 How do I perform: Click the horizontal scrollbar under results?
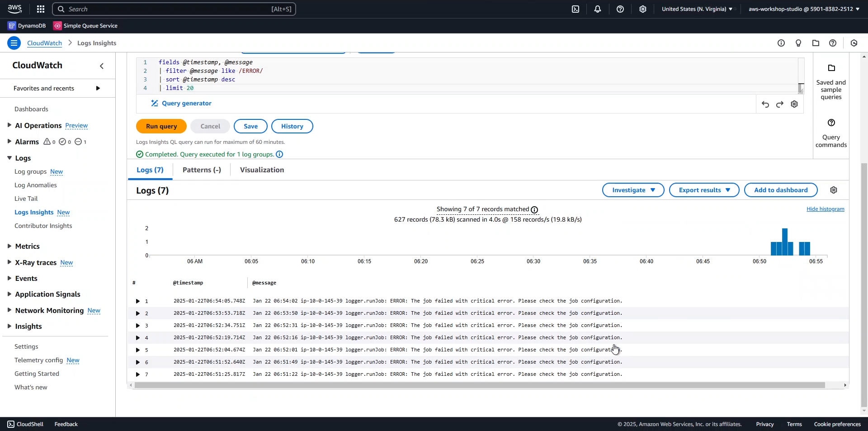[479, 385]
